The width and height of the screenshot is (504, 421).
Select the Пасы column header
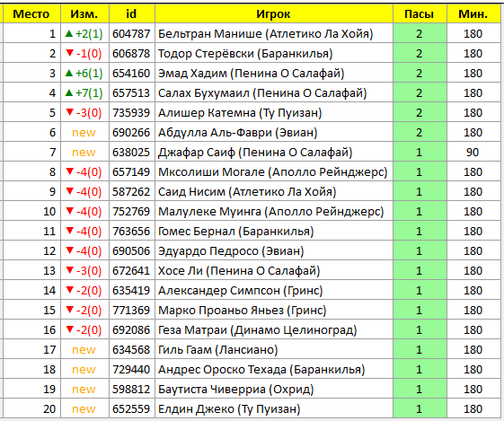pyautogui.click(x=420, y=13)
